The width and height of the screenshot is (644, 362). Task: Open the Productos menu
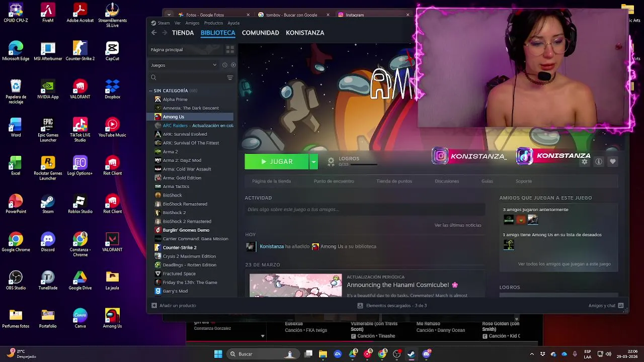[x=213, y=23]
